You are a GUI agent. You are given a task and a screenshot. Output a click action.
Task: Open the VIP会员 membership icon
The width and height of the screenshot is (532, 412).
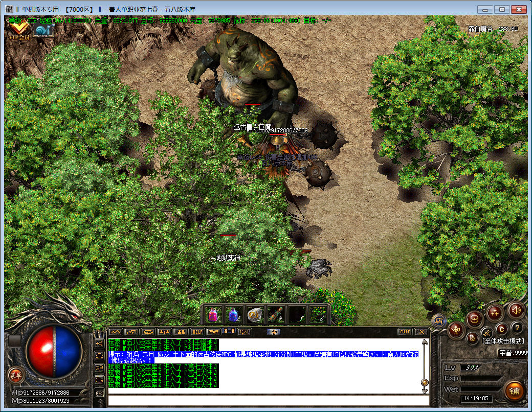18,31
